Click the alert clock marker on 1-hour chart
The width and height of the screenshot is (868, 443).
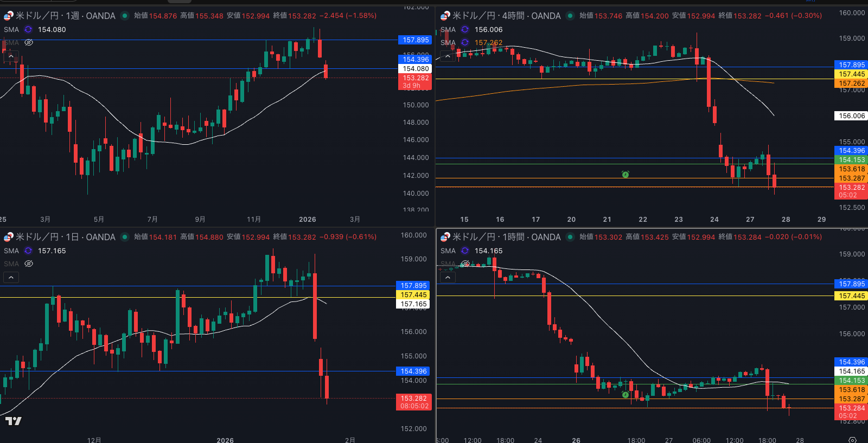(x=625, y=395)
